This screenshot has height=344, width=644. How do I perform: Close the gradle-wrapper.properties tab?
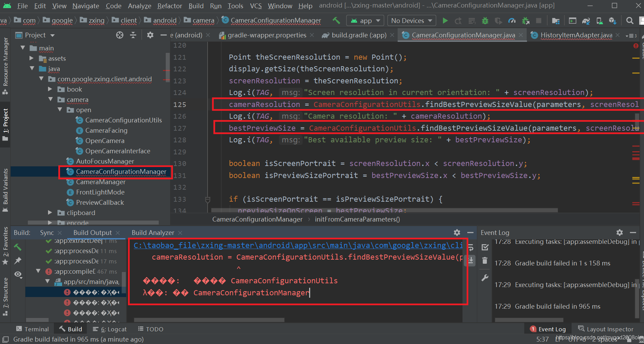(312, 35)
